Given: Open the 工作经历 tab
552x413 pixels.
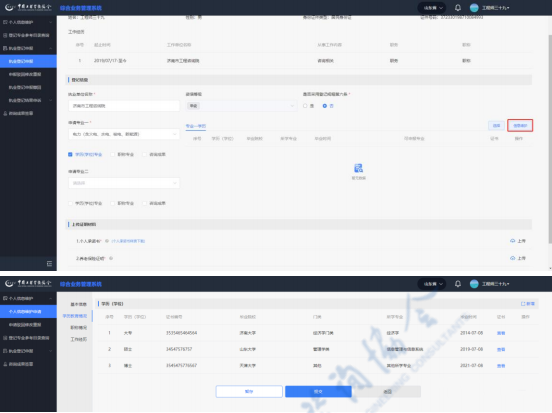Looking at the screenshot, I should [78, 339].
